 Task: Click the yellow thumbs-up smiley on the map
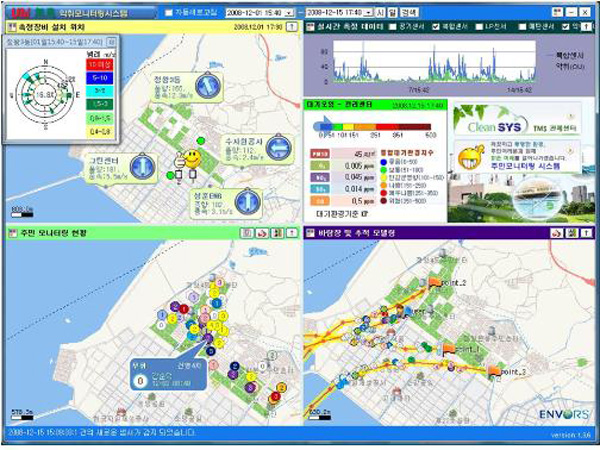tap(189, 159)
